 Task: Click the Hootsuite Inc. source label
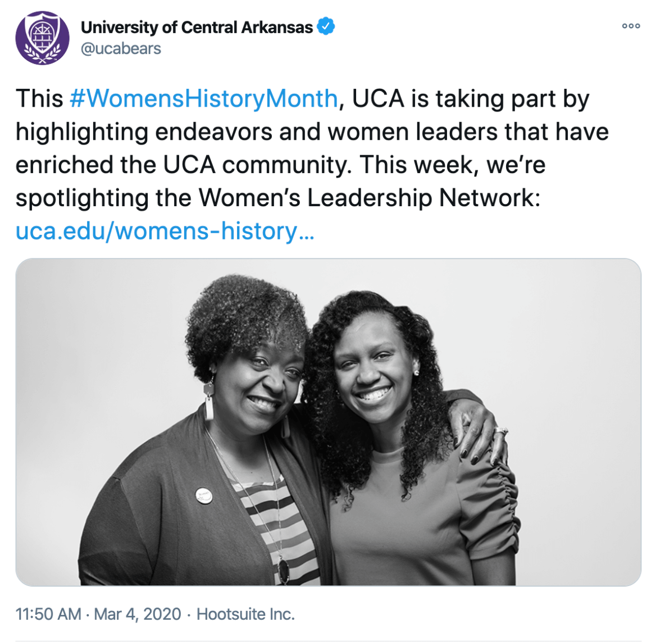tap(245, 614)
